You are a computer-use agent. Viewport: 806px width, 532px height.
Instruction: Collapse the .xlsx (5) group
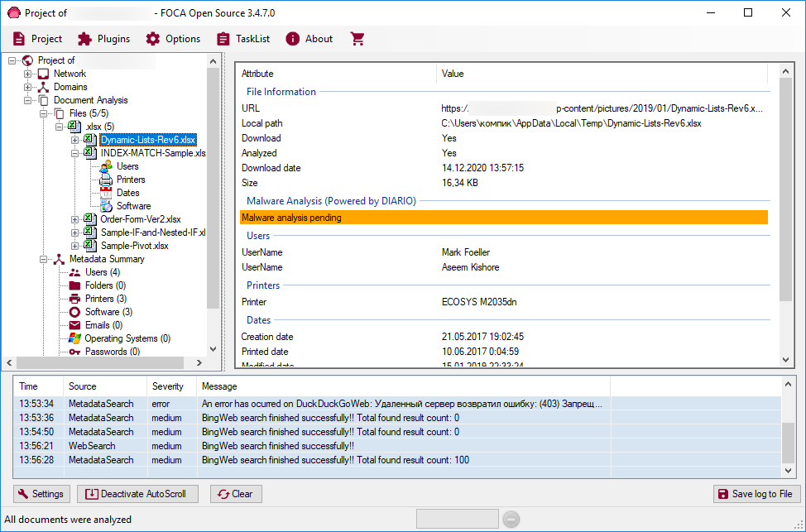(x=59, y=127)
